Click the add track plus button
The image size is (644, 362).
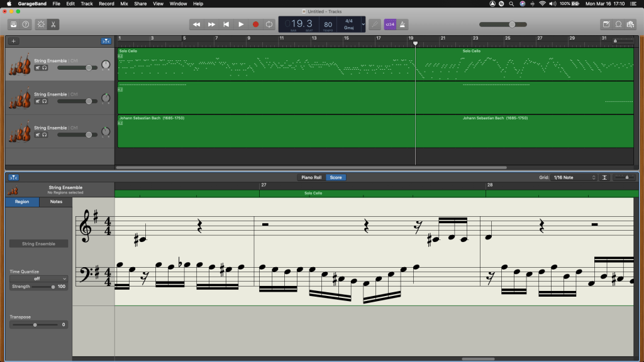point(14,41)
